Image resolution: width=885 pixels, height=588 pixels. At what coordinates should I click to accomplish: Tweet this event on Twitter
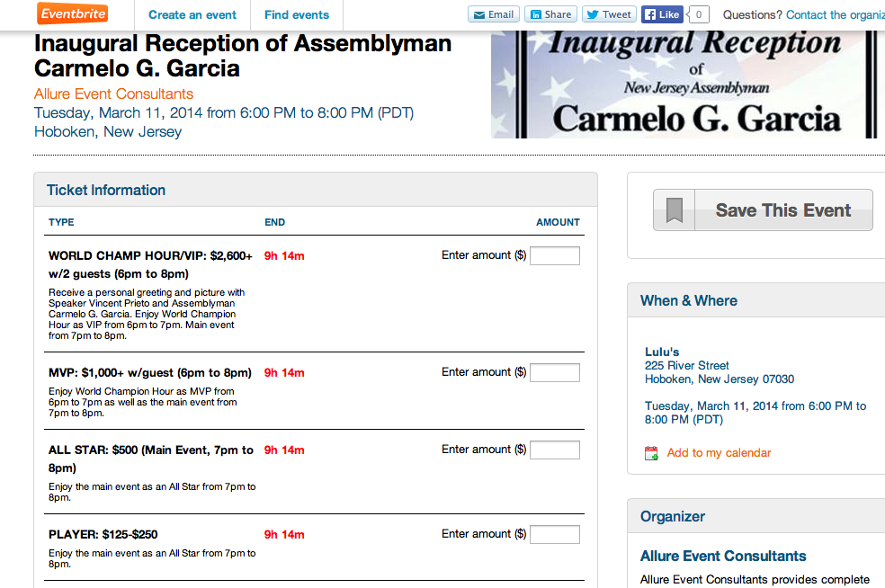(609, 14)
